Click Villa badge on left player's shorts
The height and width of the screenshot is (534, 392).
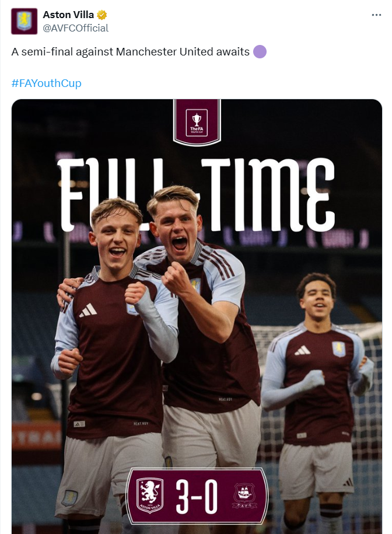tap(69, 498)
